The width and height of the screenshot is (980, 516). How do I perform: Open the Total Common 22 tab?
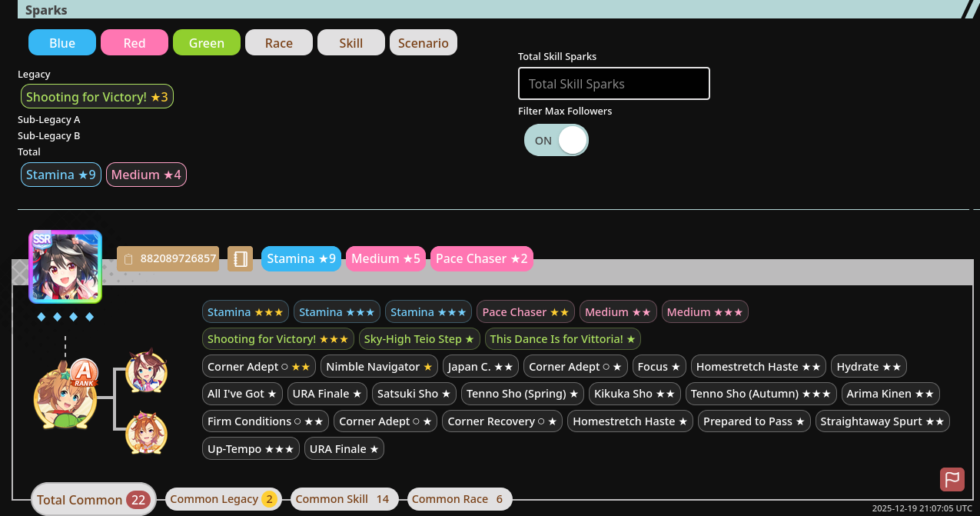point(94,500)
